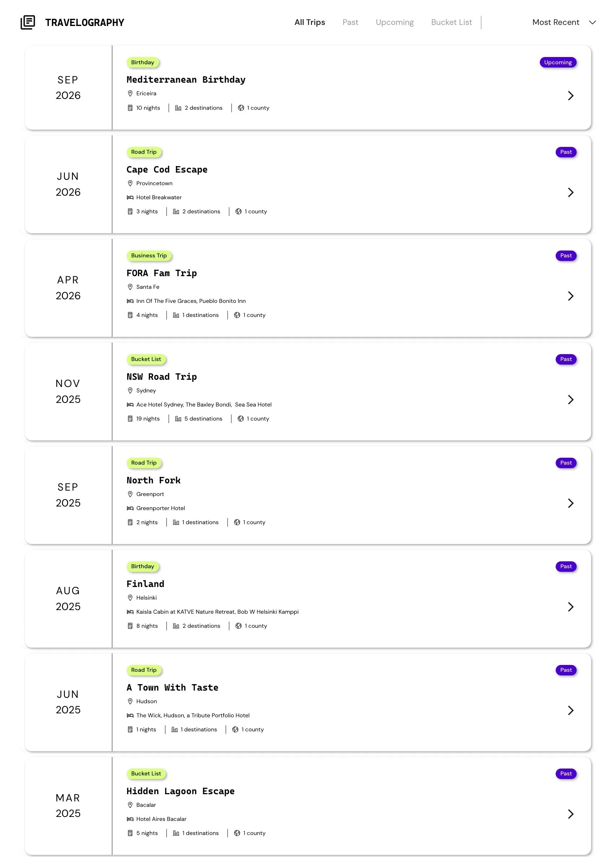Switch to the Upcoming tab

pos(395,22)
